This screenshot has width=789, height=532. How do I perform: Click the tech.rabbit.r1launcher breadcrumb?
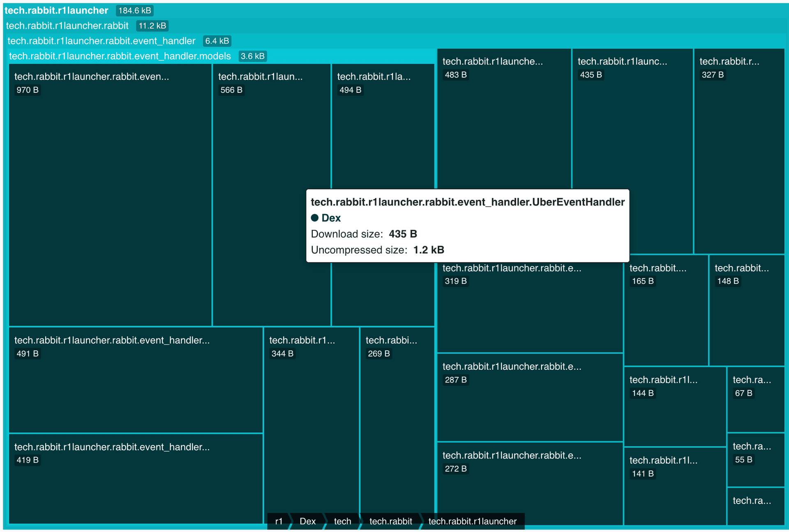[472, 521]
